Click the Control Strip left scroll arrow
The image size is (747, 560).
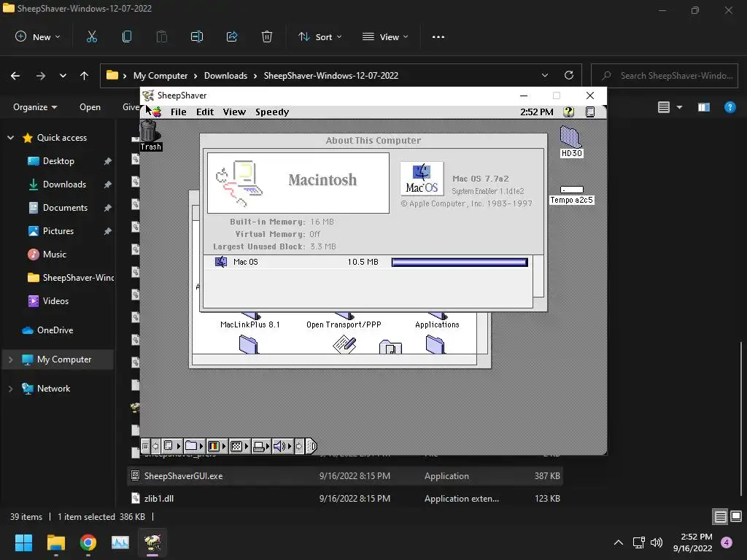(x=155, y=446)
